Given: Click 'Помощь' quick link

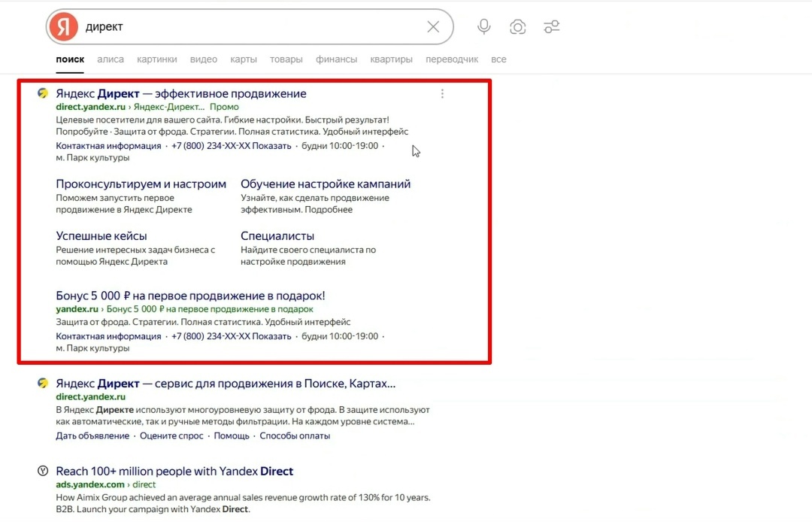Looking at the screenshot, I should (x=232, y=436).
